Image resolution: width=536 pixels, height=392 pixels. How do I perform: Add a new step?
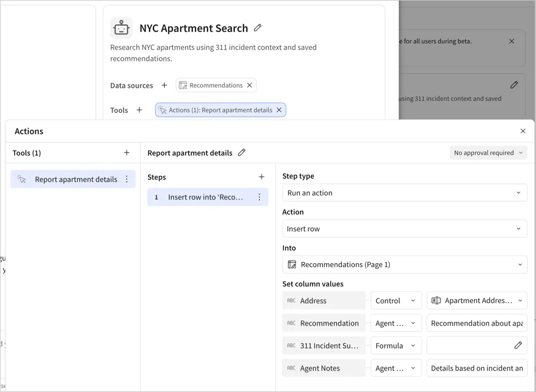pos(262,177)
